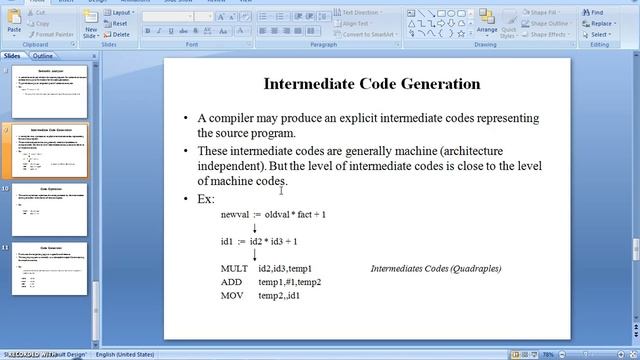Open the Change Case menu
Screen dimensions: 640x360
pos(223,31)
